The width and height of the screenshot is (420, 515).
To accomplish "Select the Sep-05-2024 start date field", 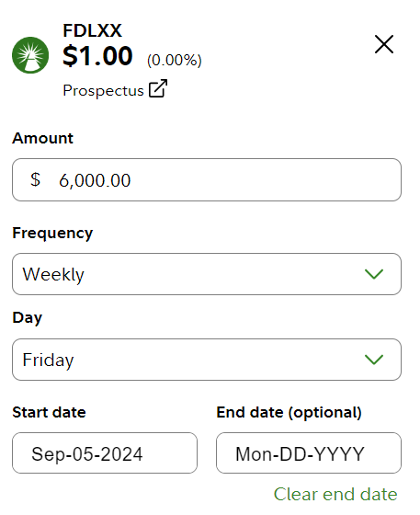I will pos(105,452).
